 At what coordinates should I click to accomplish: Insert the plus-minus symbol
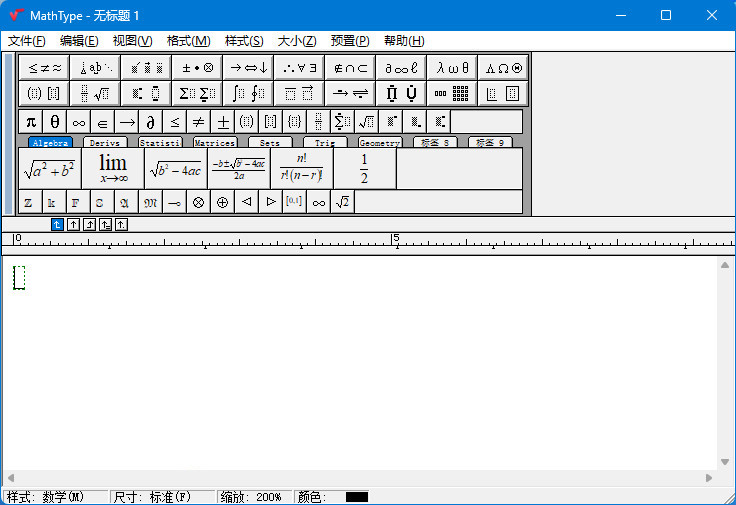coord(222,122)
